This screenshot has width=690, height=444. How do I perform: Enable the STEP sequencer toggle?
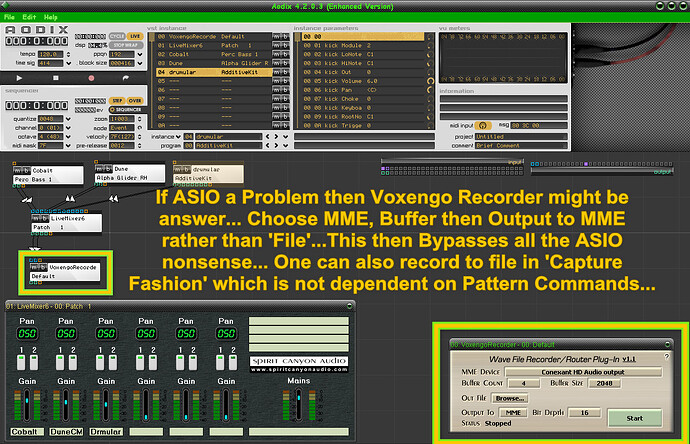(117, 100)
